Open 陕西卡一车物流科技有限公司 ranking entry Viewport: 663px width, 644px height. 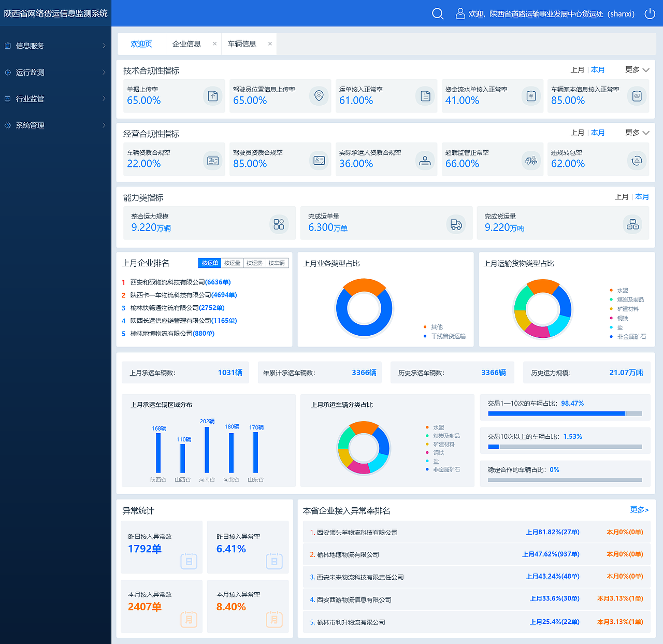click(179, 295)
